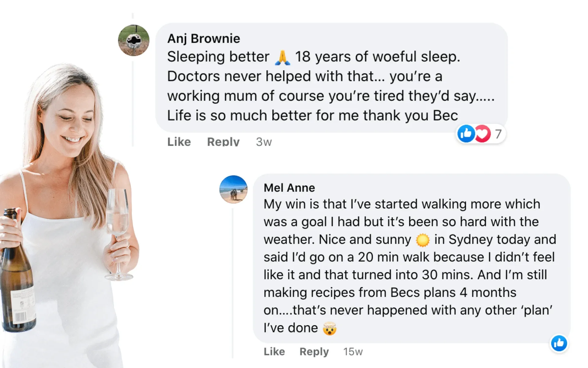Screen dimensions: 588x368
Task: Click the thumbs-up icon on Mel Anne's comment
Action: [x=558, y=344]
